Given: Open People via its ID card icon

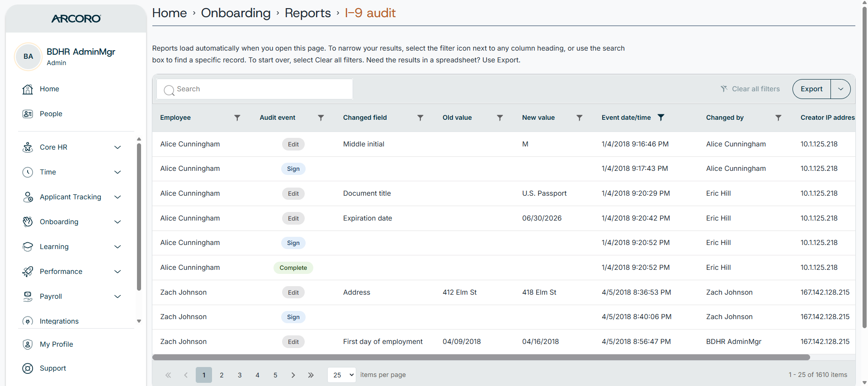Looking at the screenshot, I should [x=28, y=114].
